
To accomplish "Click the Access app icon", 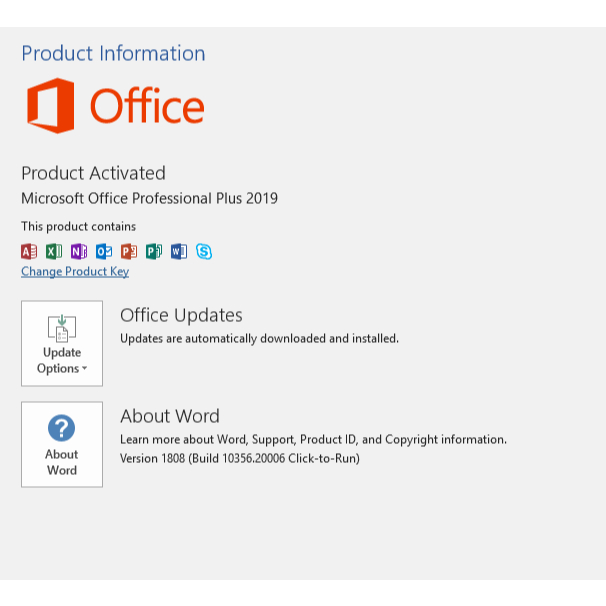I will click(29, 252).
